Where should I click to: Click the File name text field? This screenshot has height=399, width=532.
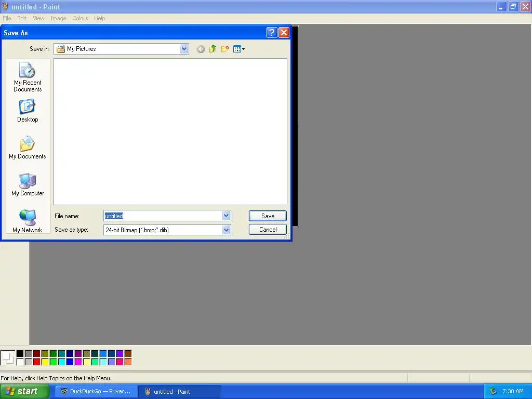pos(163,216)
